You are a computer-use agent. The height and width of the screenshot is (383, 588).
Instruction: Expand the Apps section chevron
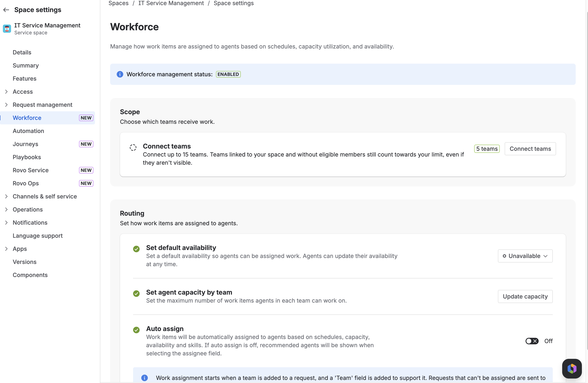pyautogui.click(x=6, y=249)
